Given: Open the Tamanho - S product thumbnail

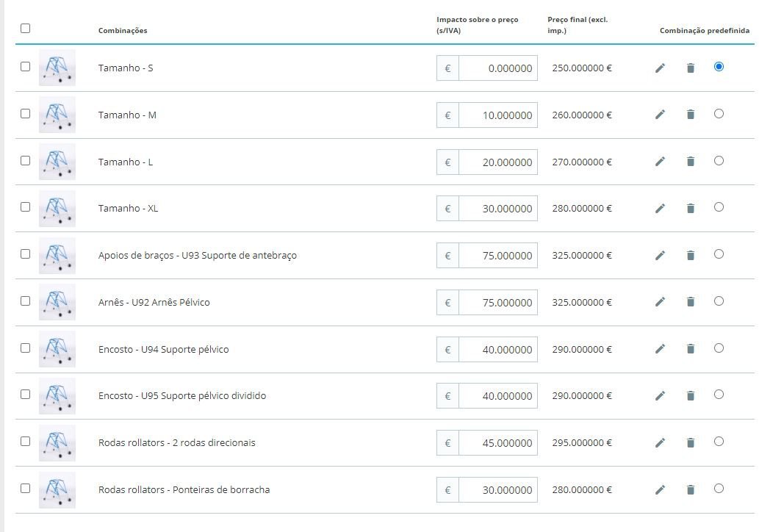Looking at the screenshot, I should point(57,68).
